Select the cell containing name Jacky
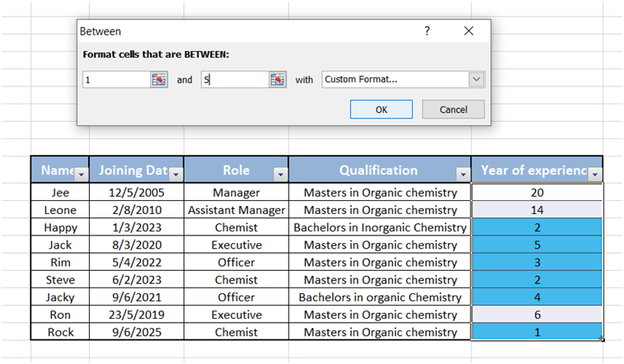The image size is (624, 364). (x=60, y=296)
